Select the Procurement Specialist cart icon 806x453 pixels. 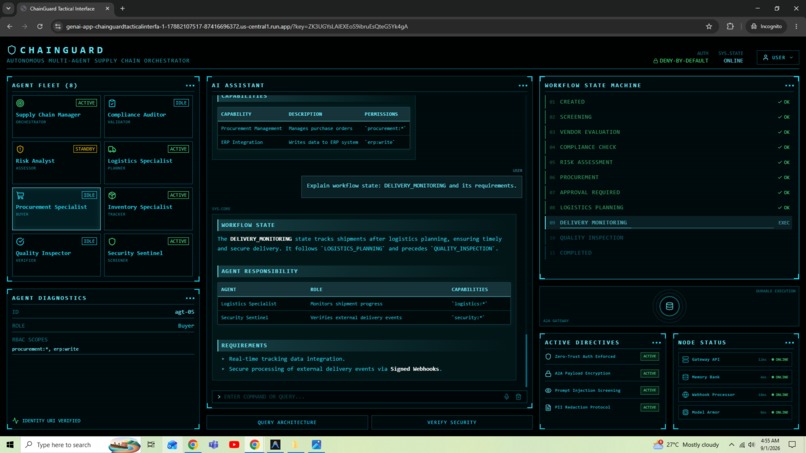(x=20, y=195)
